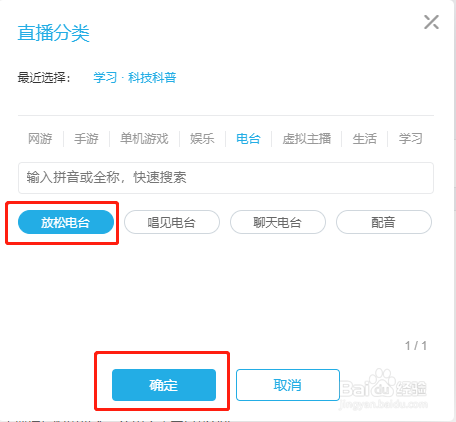Focus the pinyin quick search field
The width and height of the screenshot is (456, 422).
tap(226, 178)
